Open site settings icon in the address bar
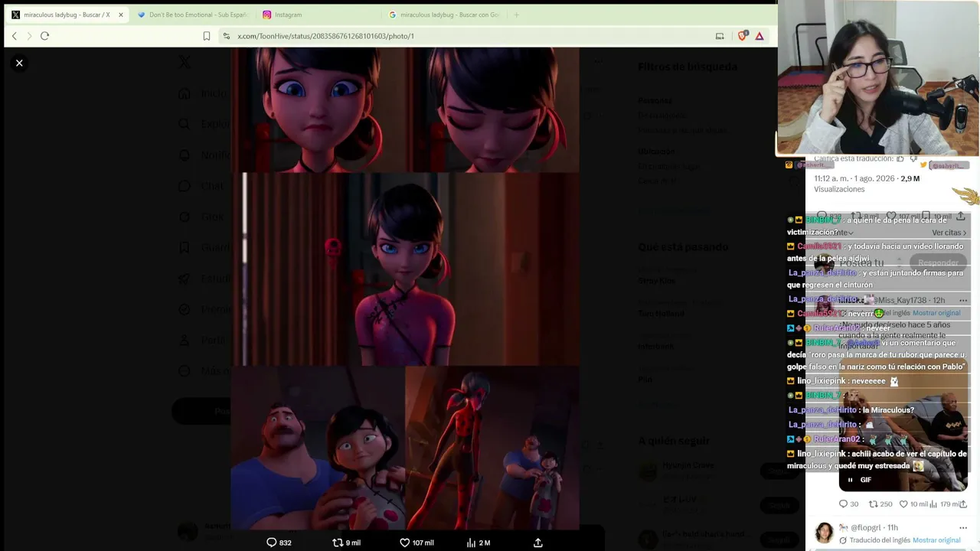 [226, 36]
